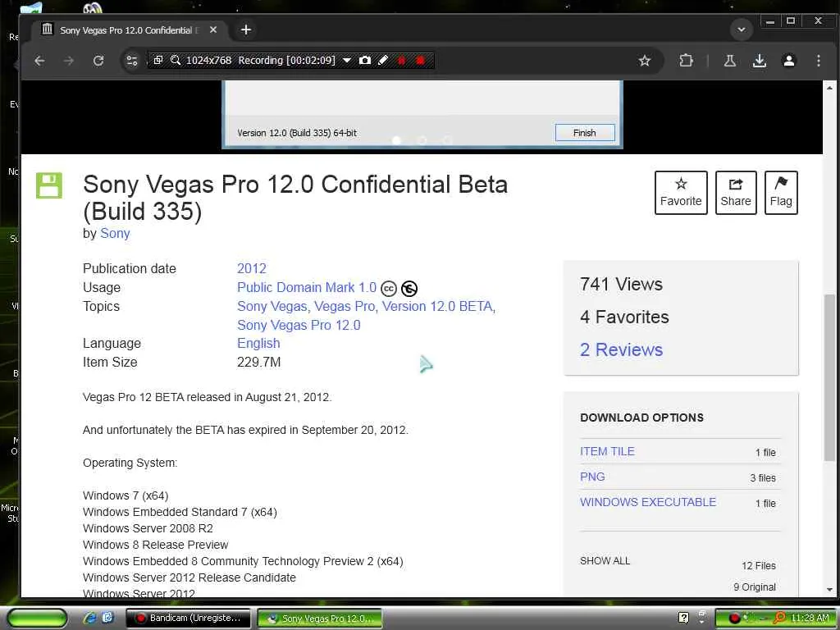Open the Version 12.0 BETA topic link
The image size is (840, 630).
[439, 307]
